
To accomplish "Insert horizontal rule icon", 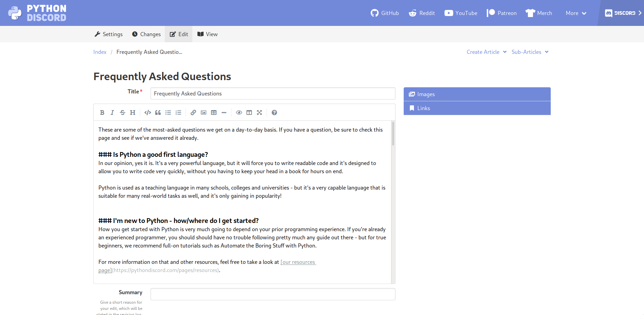I will pyautogui.click(x=224, y=112).
